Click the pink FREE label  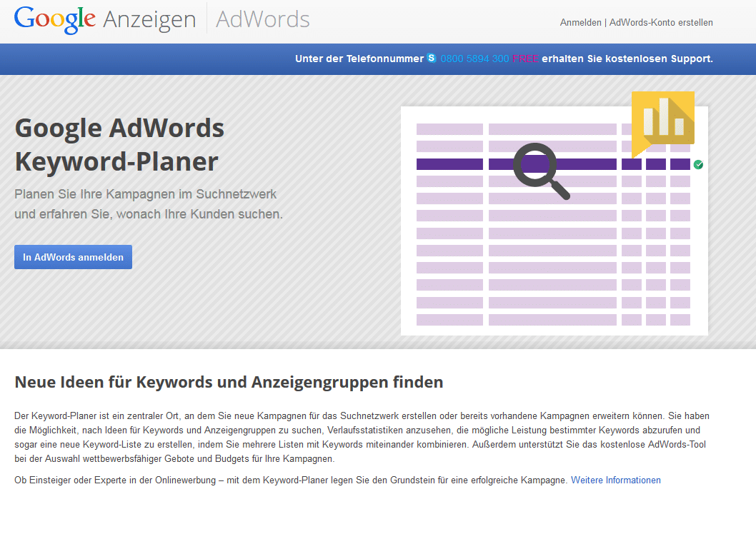[x=525, y=59]
